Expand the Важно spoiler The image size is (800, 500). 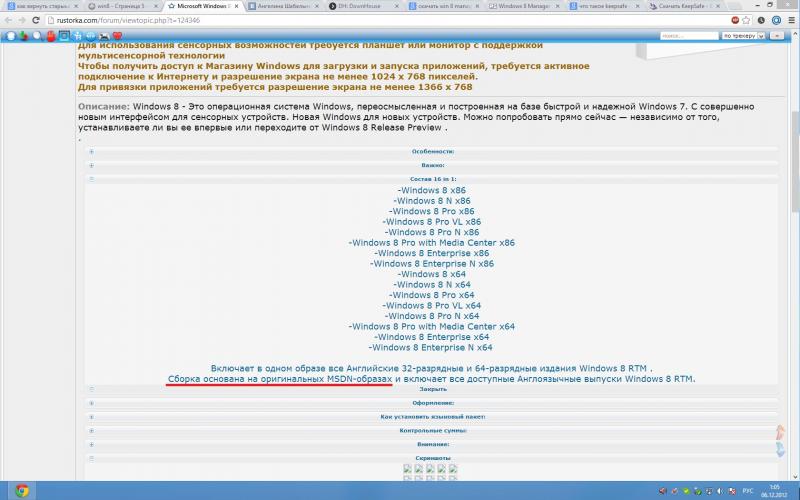(432, 165)
